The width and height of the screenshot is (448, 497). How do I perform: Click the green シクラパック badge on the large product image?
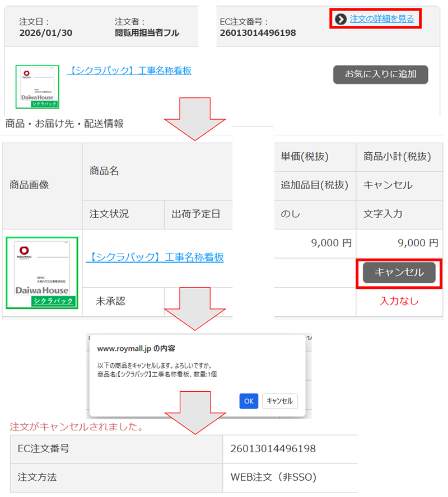click(53, 301)
